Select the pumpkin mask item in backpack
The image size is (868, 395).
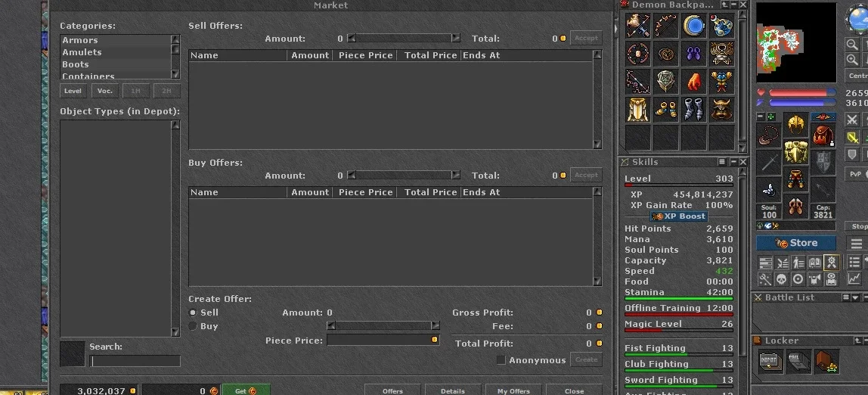[x=666, y=54]
